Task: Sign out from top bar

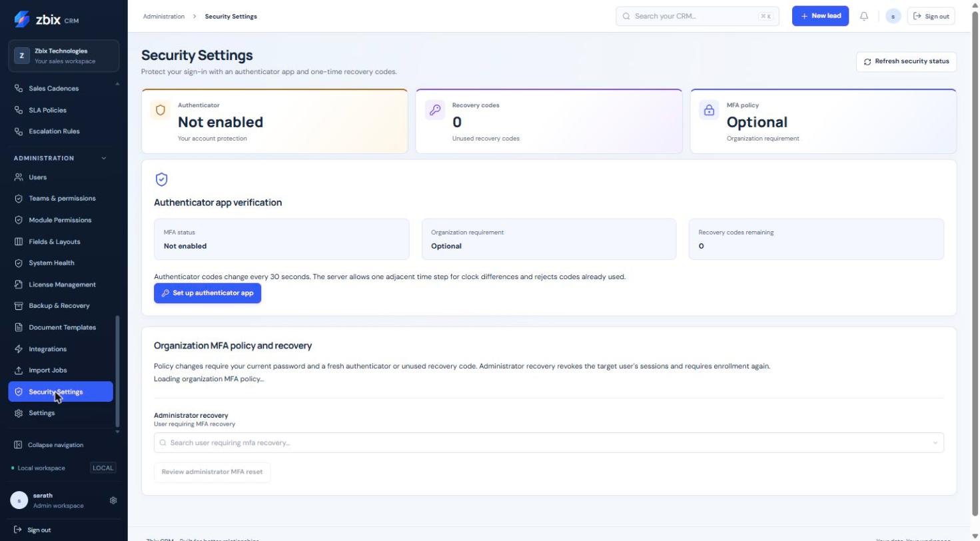Action: (931, 16)
